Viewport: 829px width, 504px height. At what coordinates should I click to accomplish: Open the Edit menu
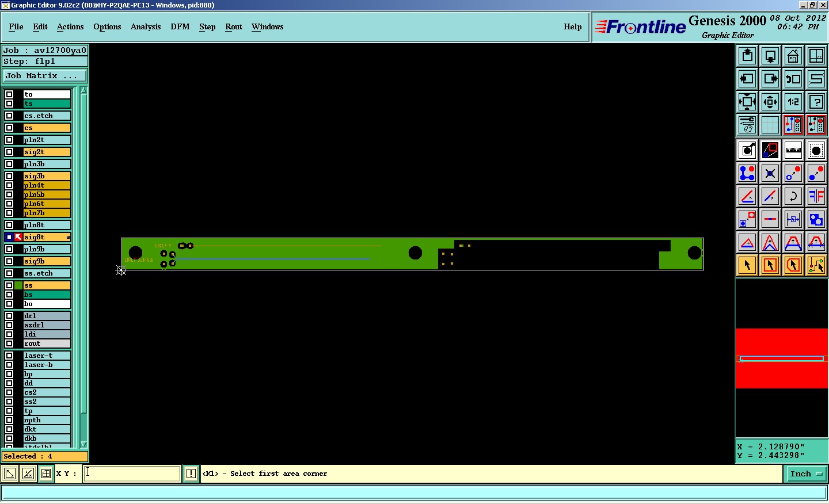click(x=40, y=26)
